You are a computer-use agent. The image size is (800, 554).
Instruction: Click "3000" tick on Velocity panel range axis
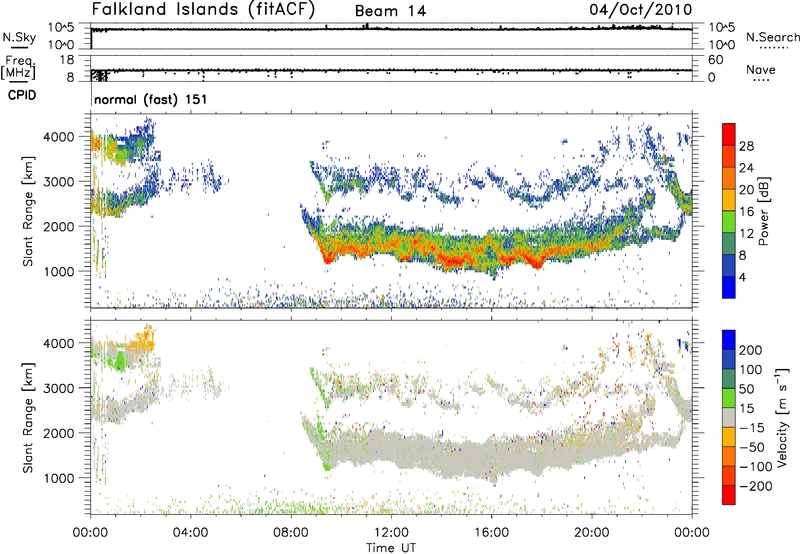click(59, 388)
